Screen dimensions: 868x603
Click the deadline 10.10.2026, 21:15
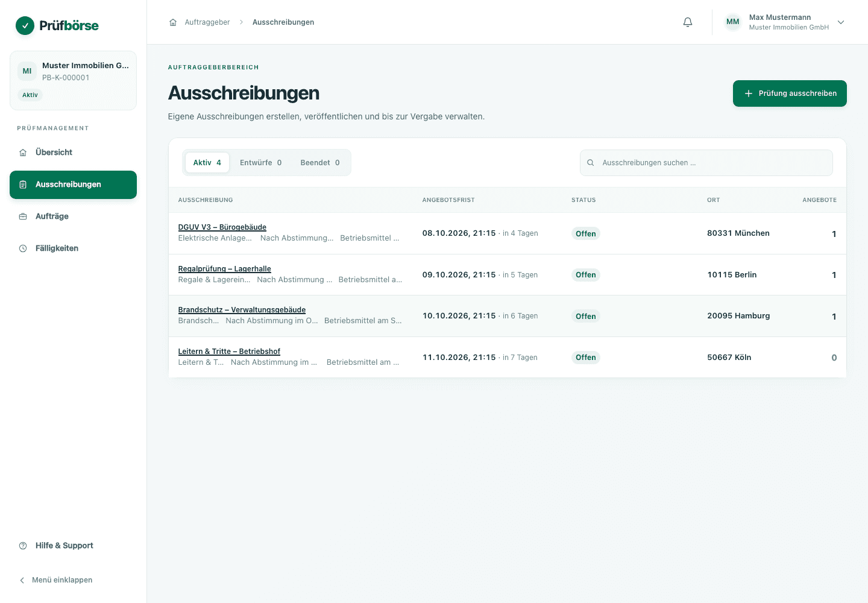click(459, 316)
